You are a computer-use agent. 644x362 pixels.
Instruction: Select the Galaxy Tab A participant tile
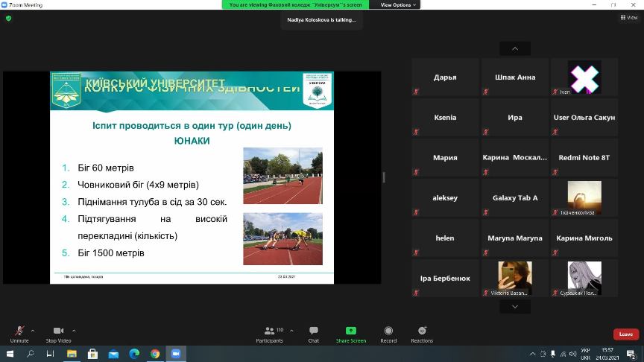pos(515,198)
